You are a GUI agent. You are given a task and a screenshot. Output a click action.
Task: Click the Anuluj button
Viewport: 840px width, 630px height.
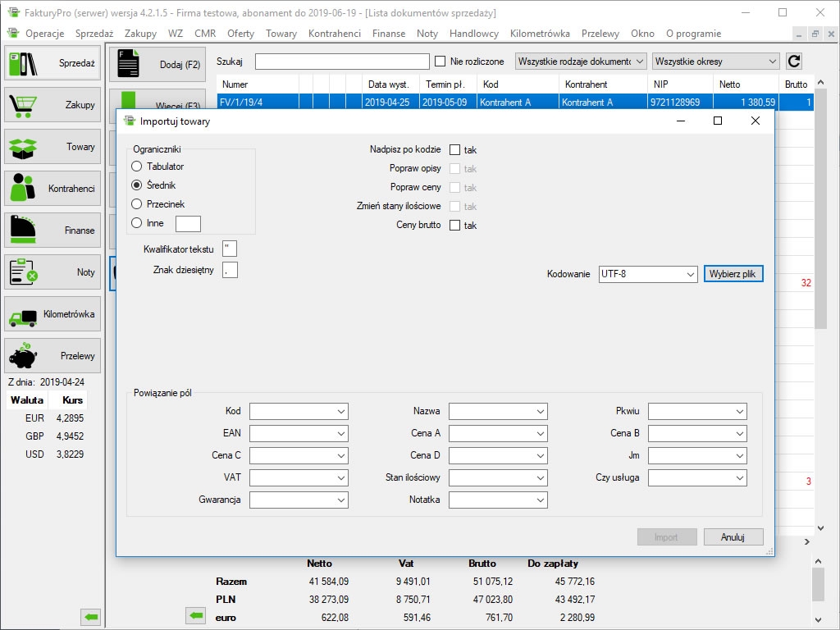pos(733,537)
